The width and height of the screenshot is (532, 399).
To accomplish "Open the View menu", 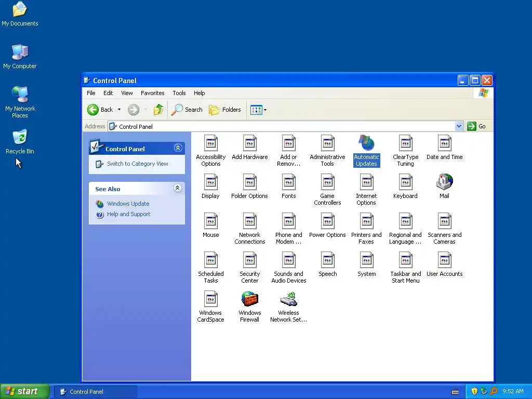I will (127, 93).
